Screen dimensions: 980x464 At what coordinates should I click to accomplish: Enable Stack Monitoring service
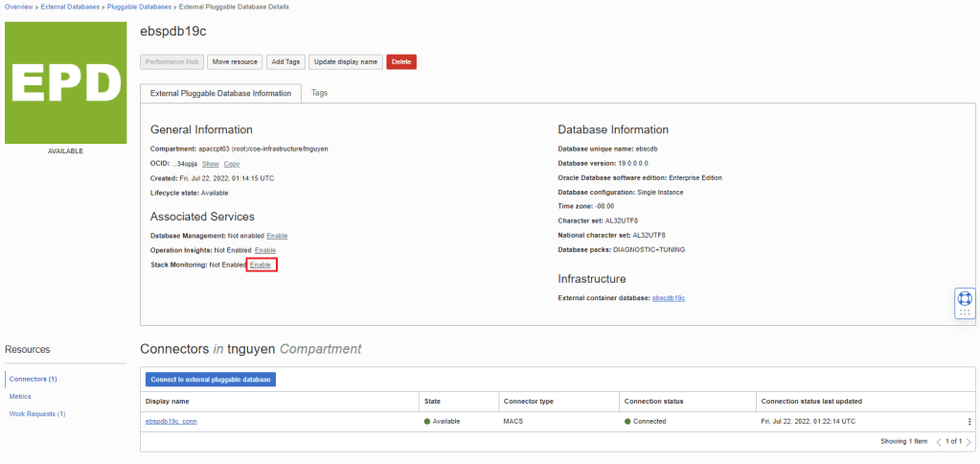[x=261, y=265]
